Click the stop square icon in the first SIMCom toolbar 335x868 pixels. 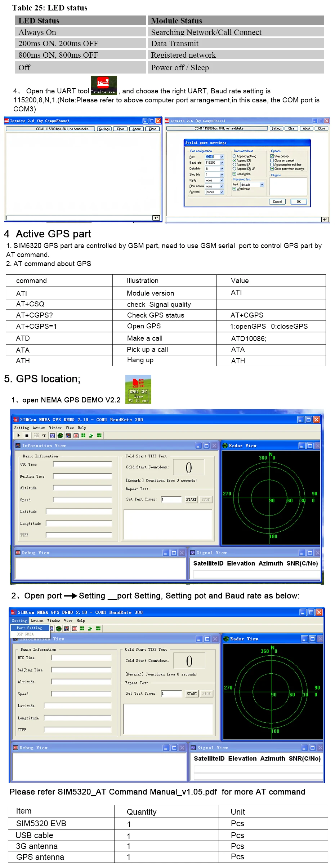27,435
